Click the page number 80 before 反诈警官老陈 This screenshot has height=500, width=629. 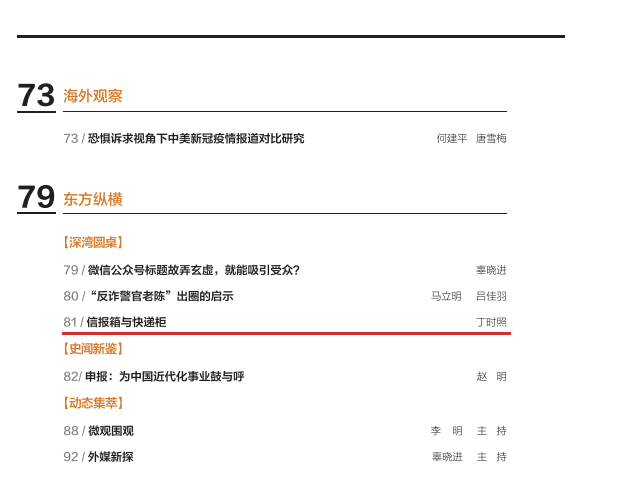[x=71, y=296]
